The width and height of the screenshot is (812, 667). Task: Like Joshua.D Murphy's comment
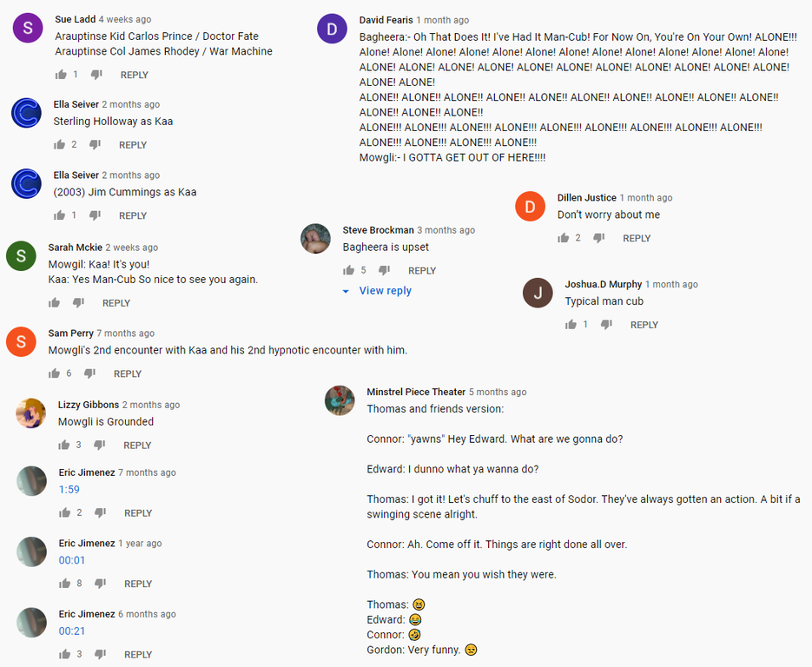[x=571, y=325]
